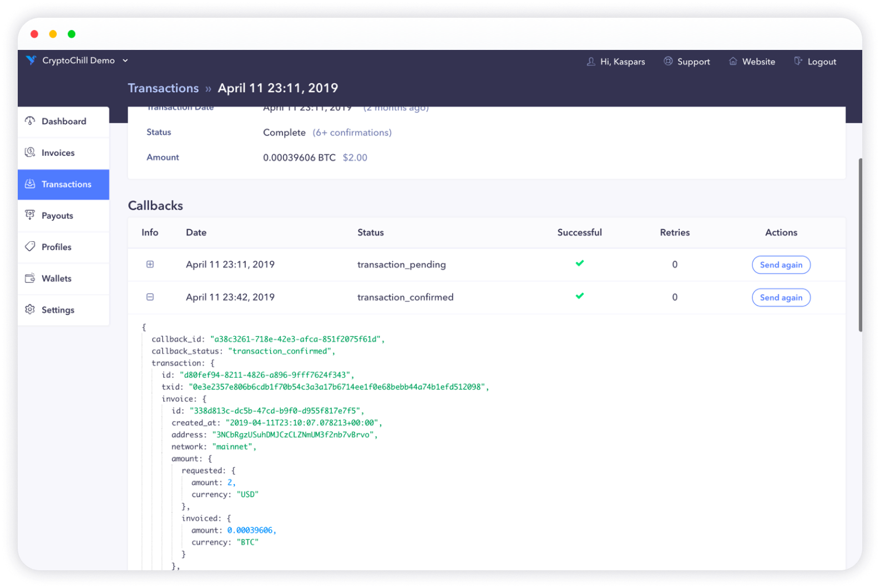Image resolution: width=880 pixels, height=588 pixels.
Task: Click the Invoices icon in sidebar
Action: [x=30, y=153]
